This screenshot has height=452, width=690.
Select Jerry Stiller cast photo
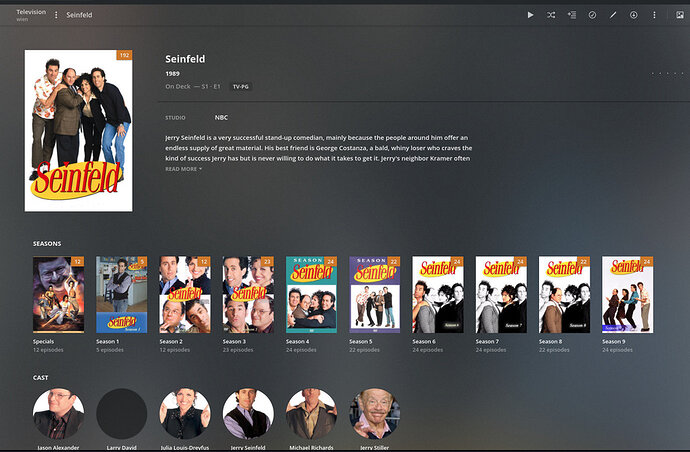(374, 414)
